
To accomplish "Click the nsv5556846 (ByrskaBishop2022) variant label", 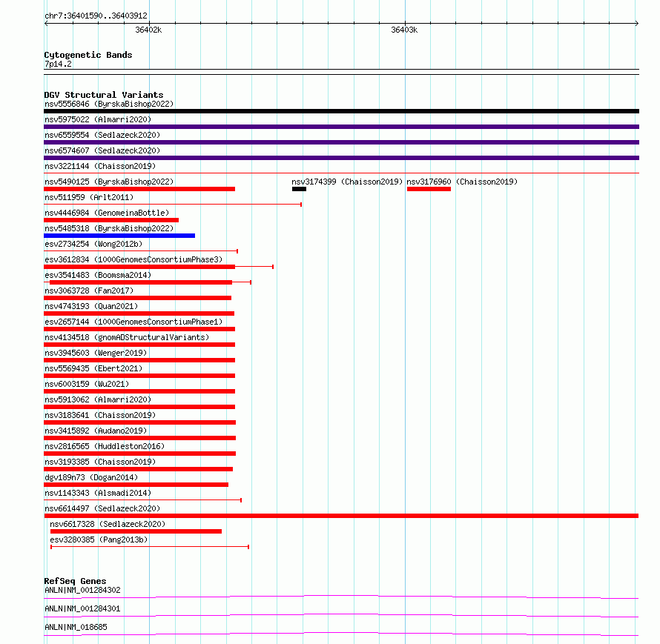I will pyautogui.click(x=109, y=104).
